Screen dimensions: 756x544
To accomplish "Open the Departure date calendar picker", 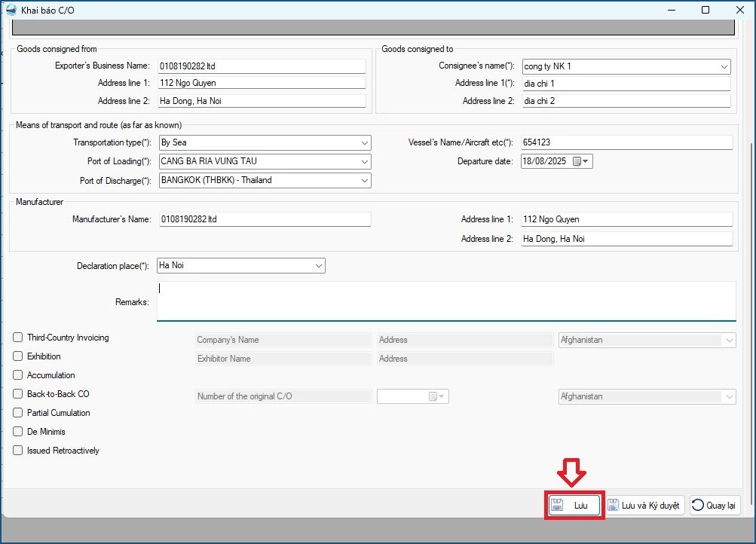I will click(580, 161).
